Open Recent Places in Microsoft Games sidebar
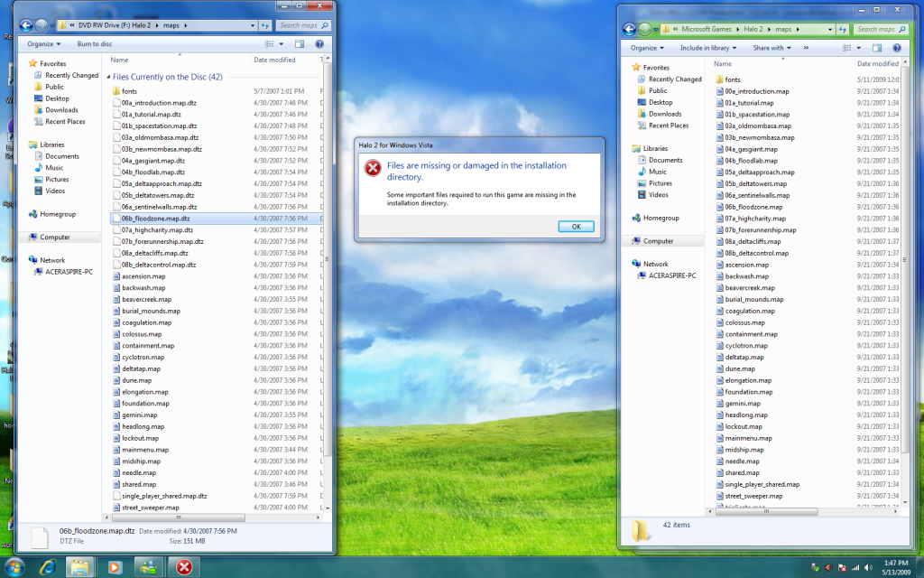 click(669, 125)
